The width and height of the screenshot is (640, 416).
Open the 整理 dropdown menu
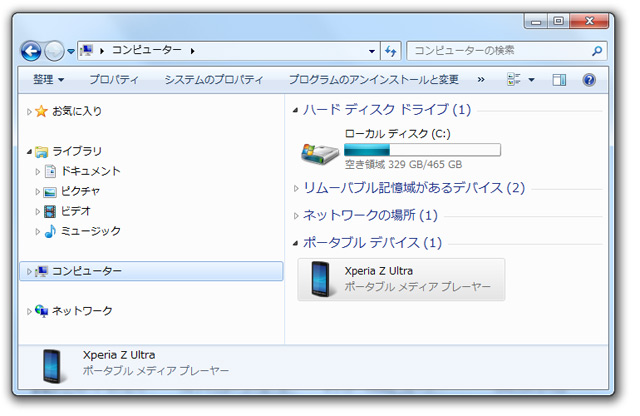coord(48,79)
